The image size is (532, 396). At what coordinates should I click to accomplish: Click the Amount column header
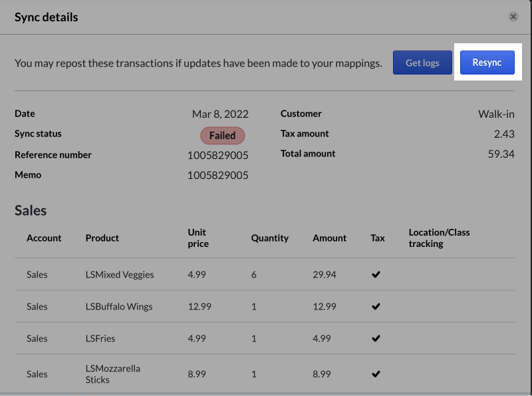329,238
